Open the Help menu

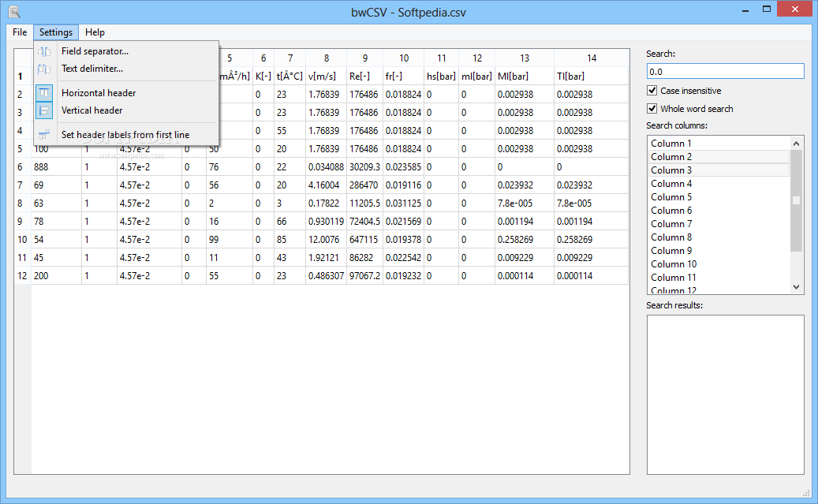coord(95,32)
